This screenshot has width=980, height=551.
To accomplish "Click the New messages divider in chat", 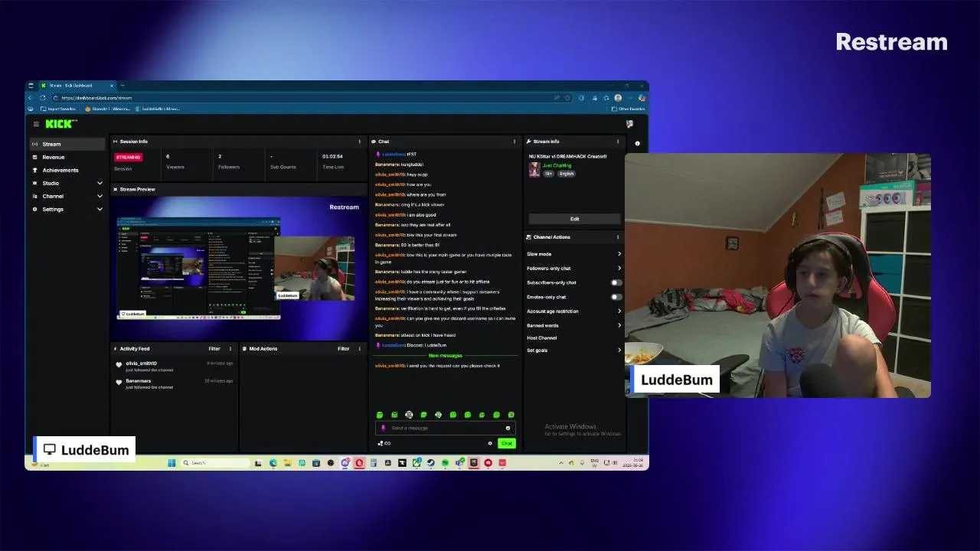I will tap(445, 356).
